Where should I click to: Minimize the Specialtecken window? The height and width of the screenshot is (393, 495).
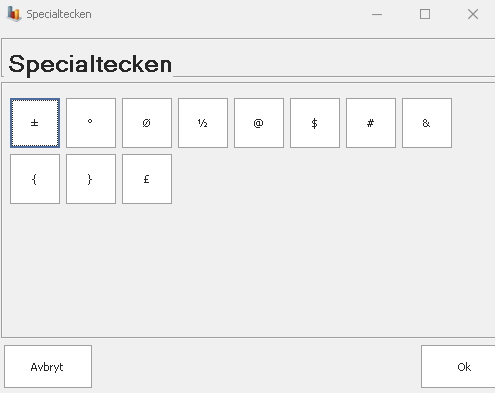click(377, 14)
